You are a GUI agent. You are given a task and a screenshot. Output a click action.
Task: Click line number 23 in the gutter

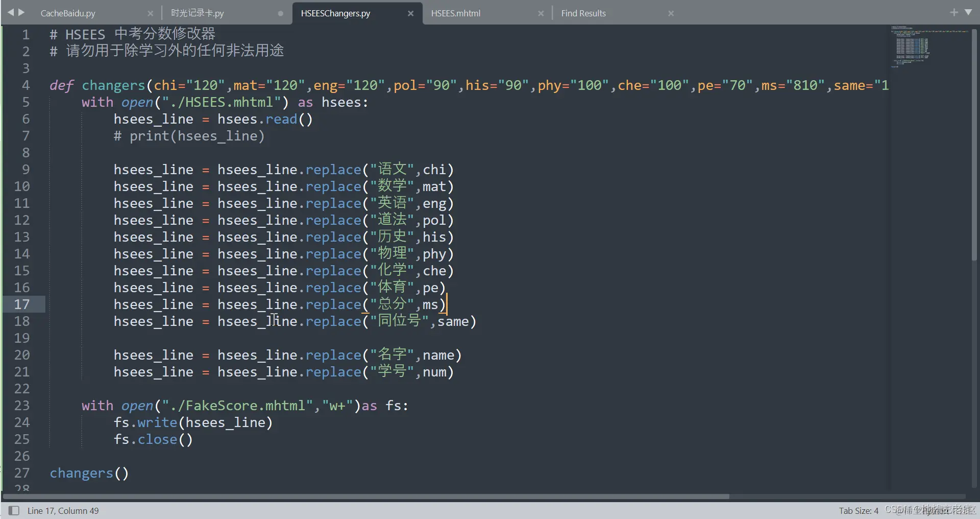(22, 406)
